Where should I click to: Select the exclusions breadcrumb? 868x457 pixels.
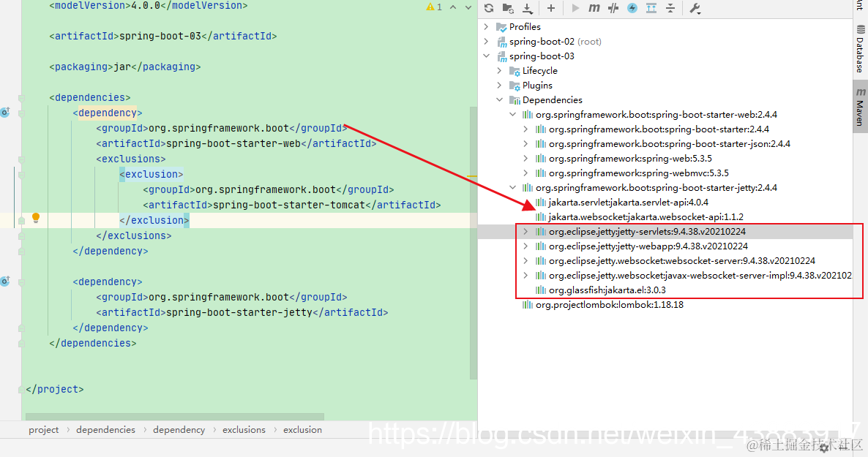pyautogui.click(x=244, y=430)
